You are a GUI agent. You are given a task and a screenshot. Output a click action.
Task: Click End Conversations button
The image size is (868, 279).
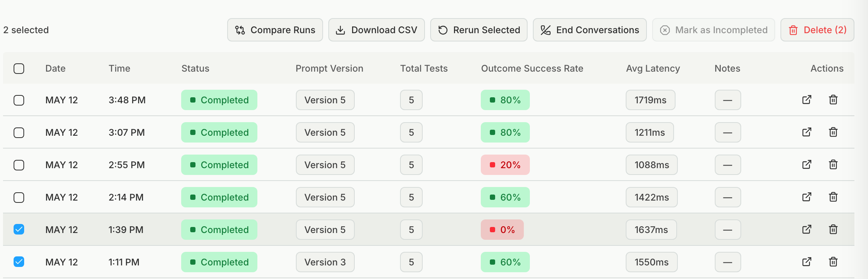point(590,30)
